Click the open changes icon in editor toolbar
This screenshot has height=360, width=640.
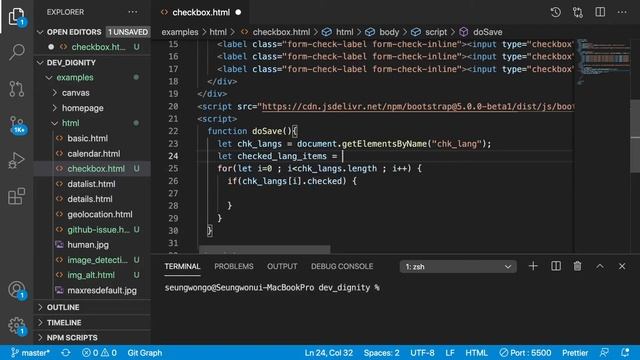(578, 12)
